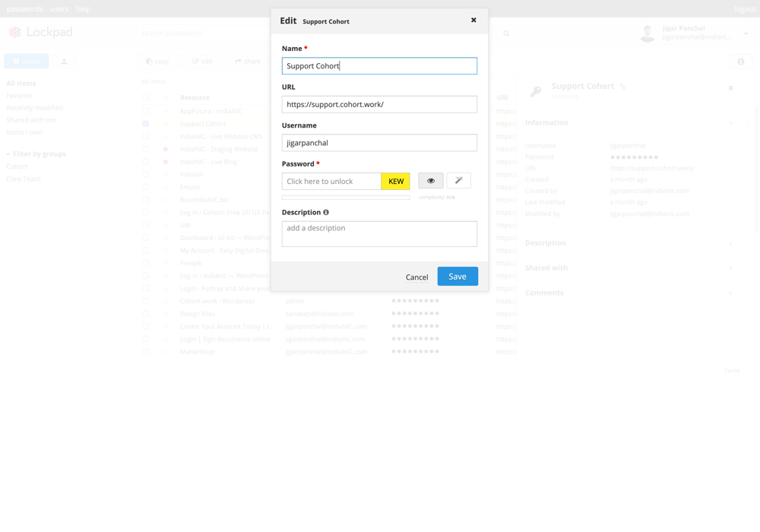
Task: Click the Cancel link
Action: [x=416, y=277]
